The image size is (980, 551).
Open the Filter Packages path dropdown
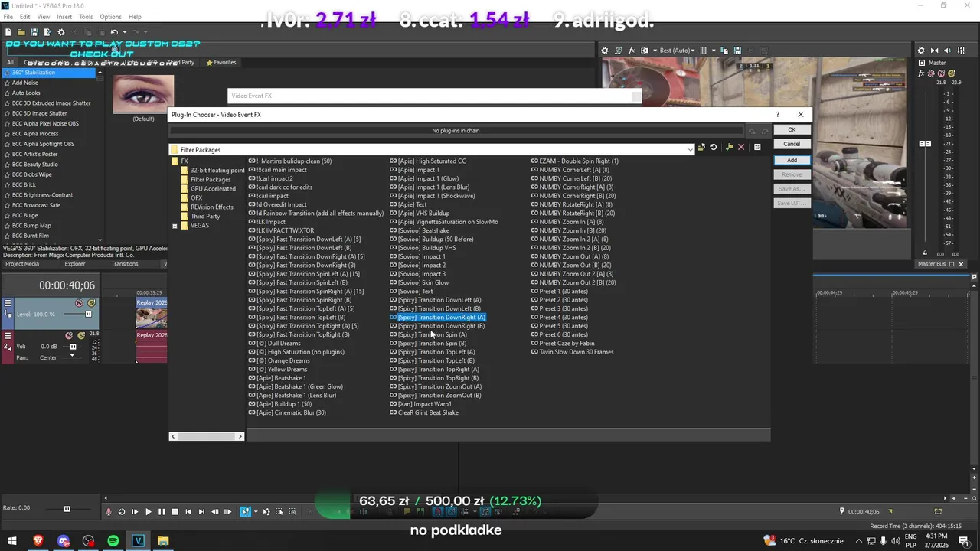tap(691, 150)
